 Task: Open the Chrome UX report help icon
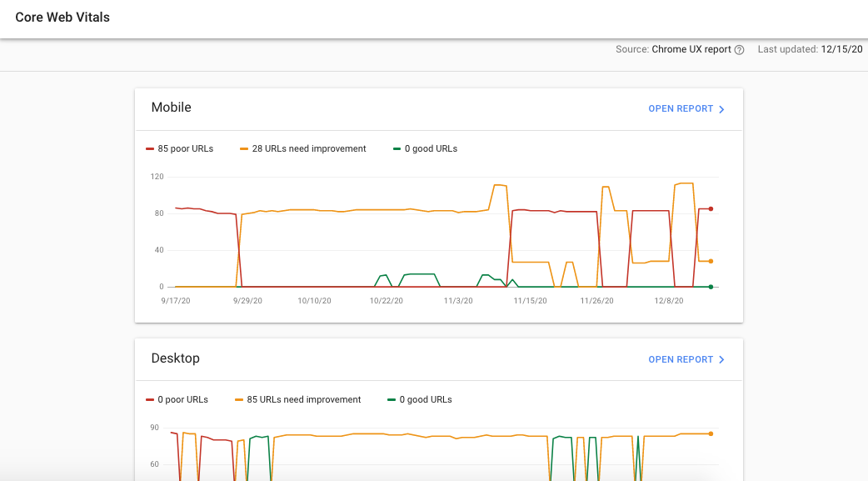click(x=740, y=49)
